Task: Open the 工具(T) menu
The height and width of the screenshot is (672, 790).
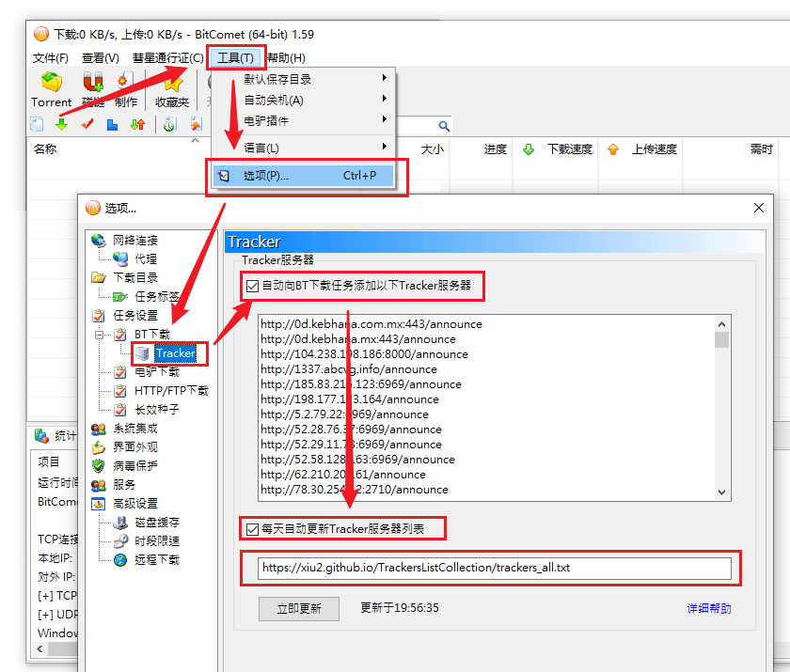Action: tap(235, 58)
